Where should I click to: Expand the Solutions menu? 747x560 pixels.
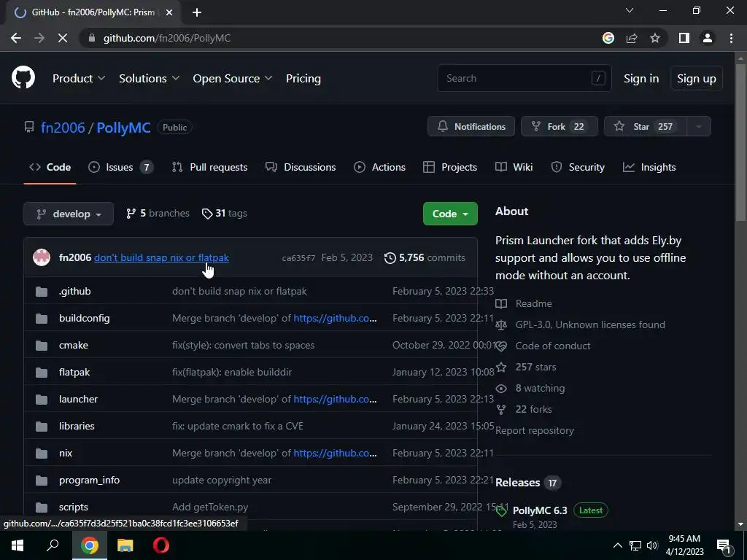(x=149, y=79)
